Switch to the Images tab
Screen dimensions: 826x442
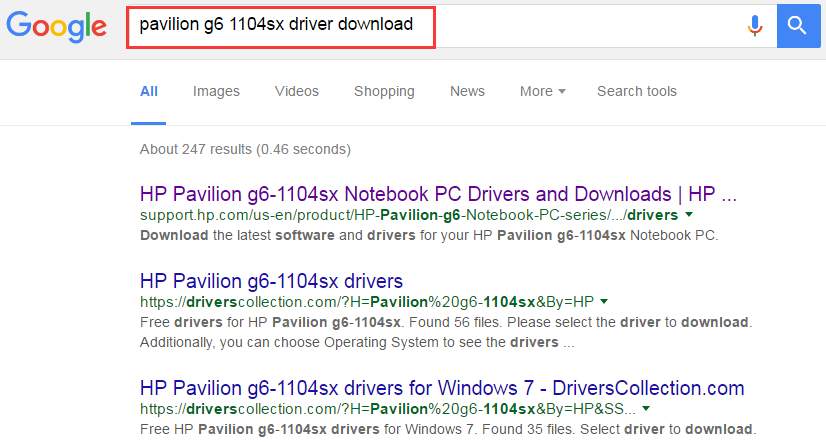216,92
